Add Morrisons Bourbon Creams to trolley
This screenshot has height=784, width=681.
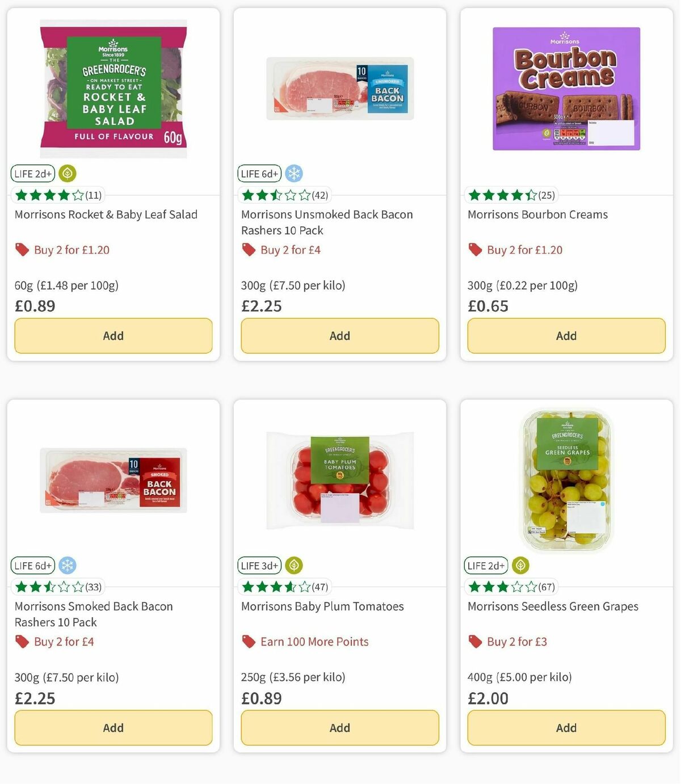pyautogui.click(x=566, y=336)
